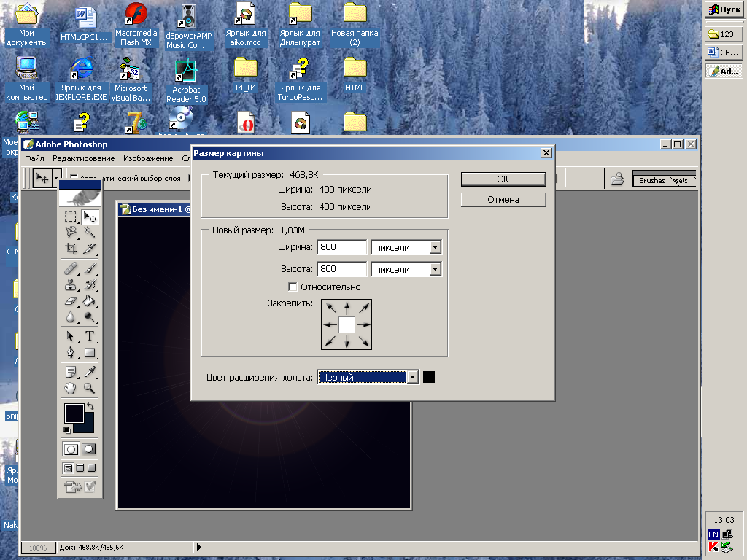Select the Magic Wand tool
This screenshot has width=747, height=560.
(x=90, y=233)
